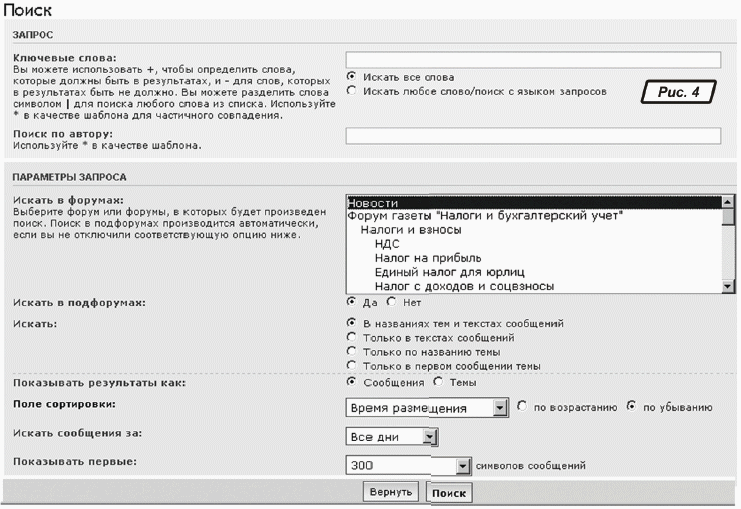Select 'Только в текстах сообщений' option
The image size is (741, 509).
point(351,337)
